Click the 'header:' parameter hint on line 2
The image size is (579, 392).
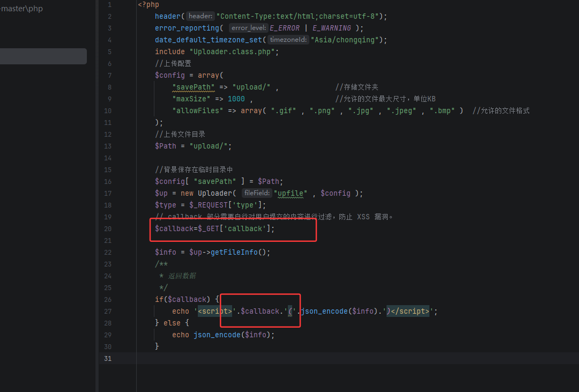[201, 16]
